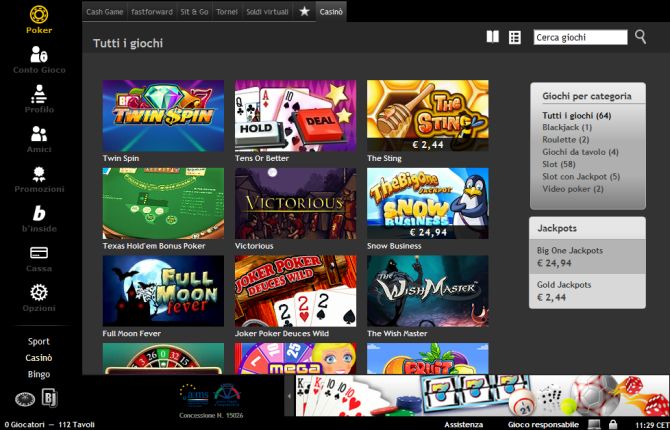Open the Gioco responsabile link
The width and height of the screenshot is (670, 430).
[x=544, y=424]
